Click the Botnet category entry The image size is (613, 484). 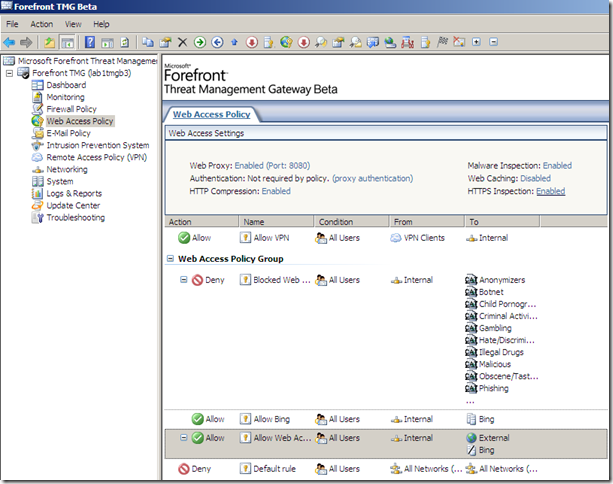pyautogui.click(x=491, y=292)
